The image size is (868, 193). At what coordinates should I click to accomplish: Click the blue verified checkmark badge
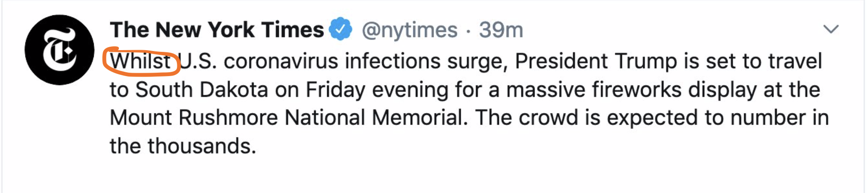[341, 29]
